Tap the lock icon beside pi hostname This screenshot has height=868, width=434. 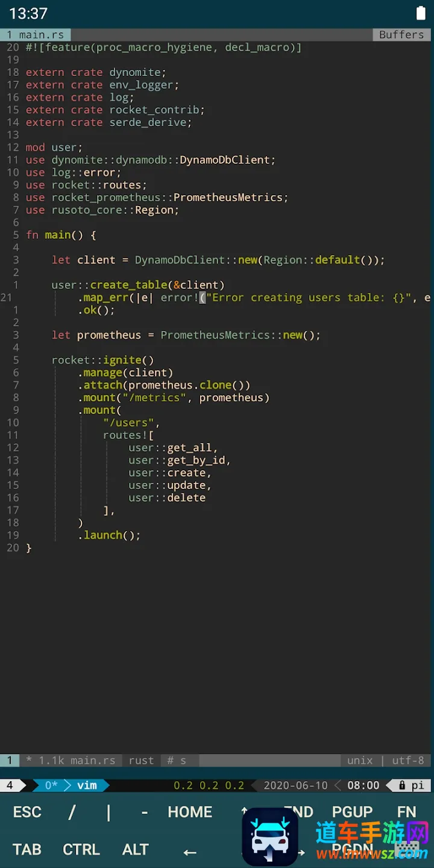click(x=402, y=785)
